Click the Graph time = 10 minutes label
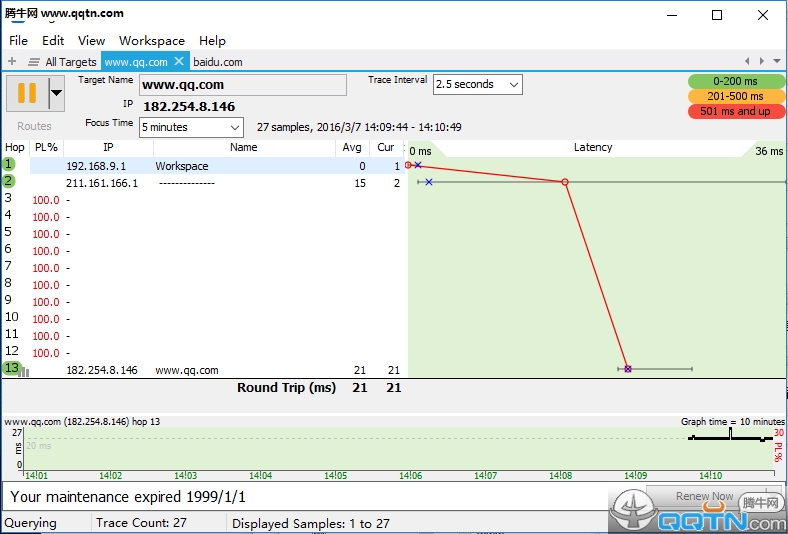This screenshot has width=788, height=534. click(732, 421)
